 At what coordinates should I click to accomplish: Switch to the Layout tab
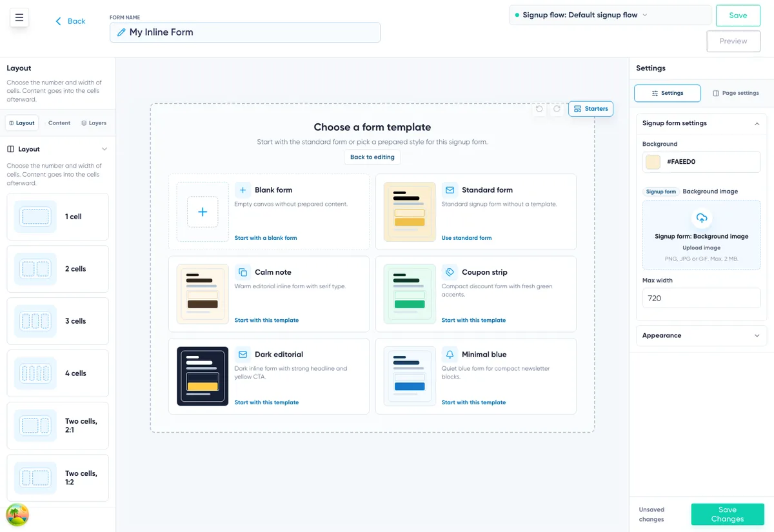(22, 123)
